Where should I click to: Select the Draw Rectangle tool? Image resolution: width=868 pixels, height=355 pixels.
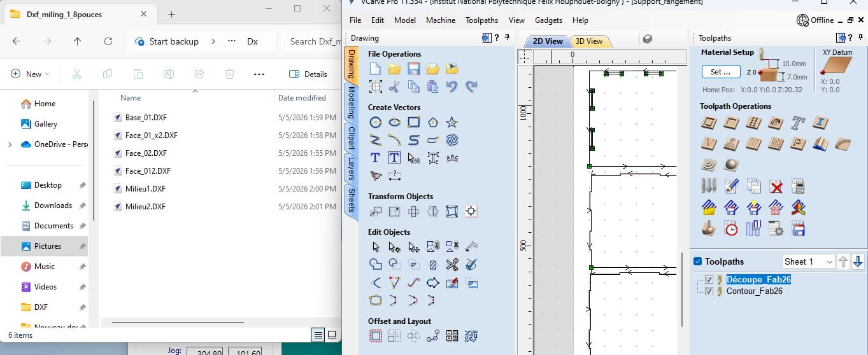click(414, 122)
